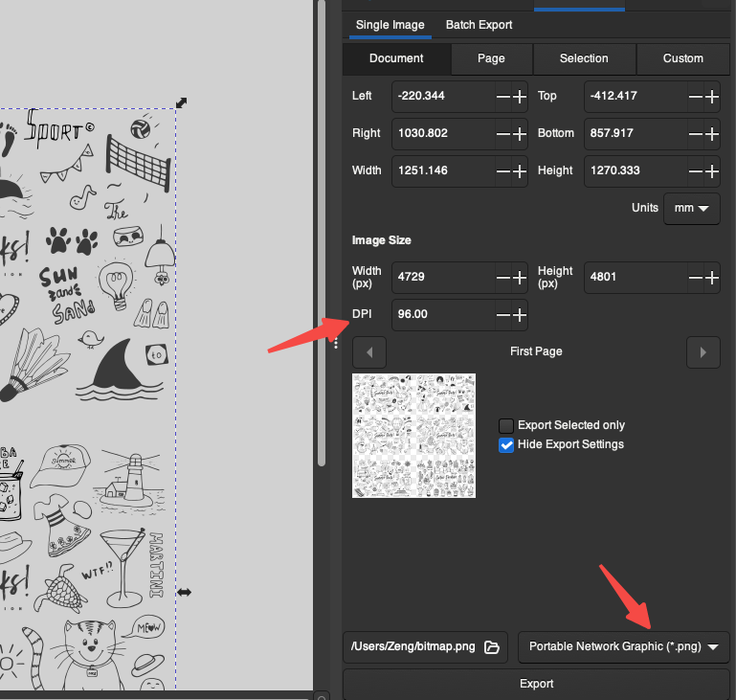Uncheck Hide Export Settings
The height and width of the screenshot is (700, 736).
coord(506,444)
